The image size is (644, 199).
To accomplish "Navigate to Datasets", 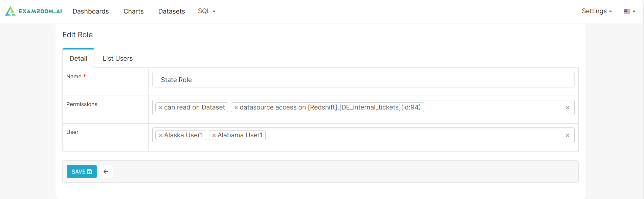I will [x=172, y=11].
